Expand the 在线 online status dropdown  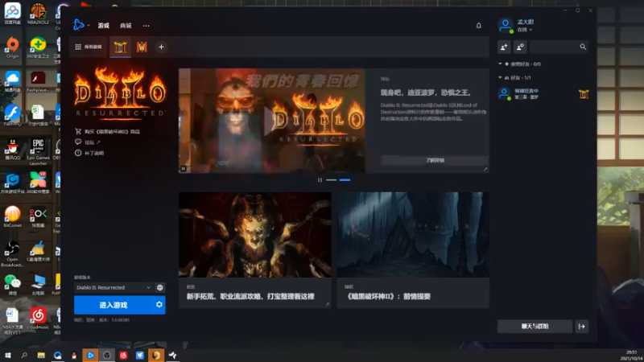525,30
